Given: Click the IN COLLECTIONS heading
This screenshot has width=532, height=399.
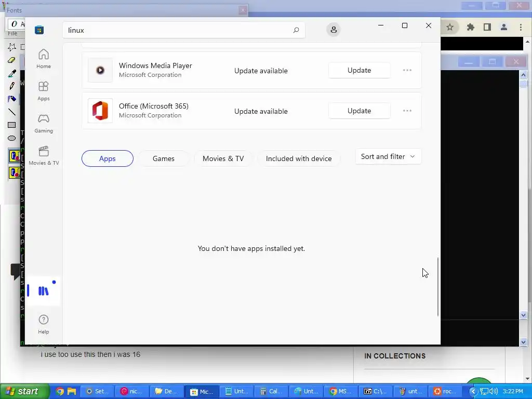Looking at the screenshot, I should coord(395,356).
